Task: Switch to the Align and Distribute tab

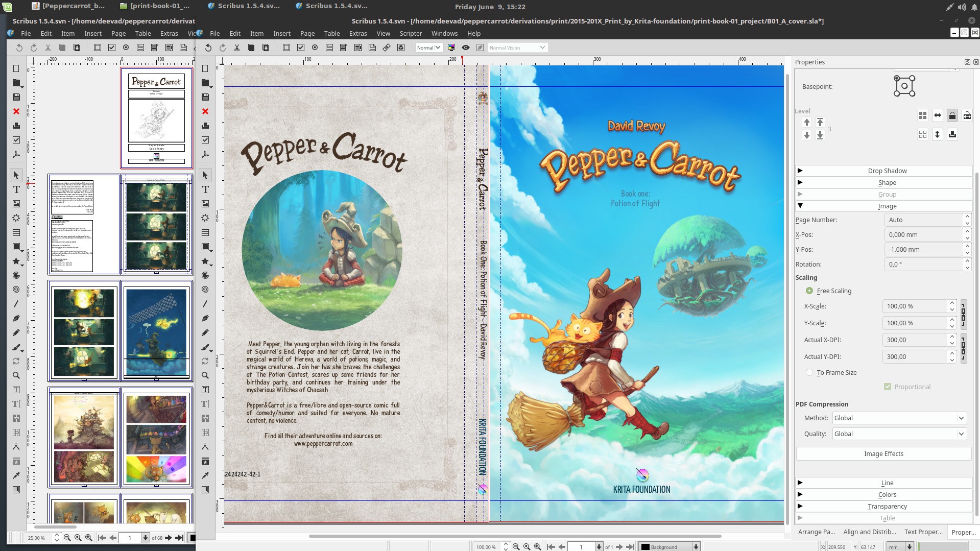Action: pyautogui.click(x=869, y=532)
